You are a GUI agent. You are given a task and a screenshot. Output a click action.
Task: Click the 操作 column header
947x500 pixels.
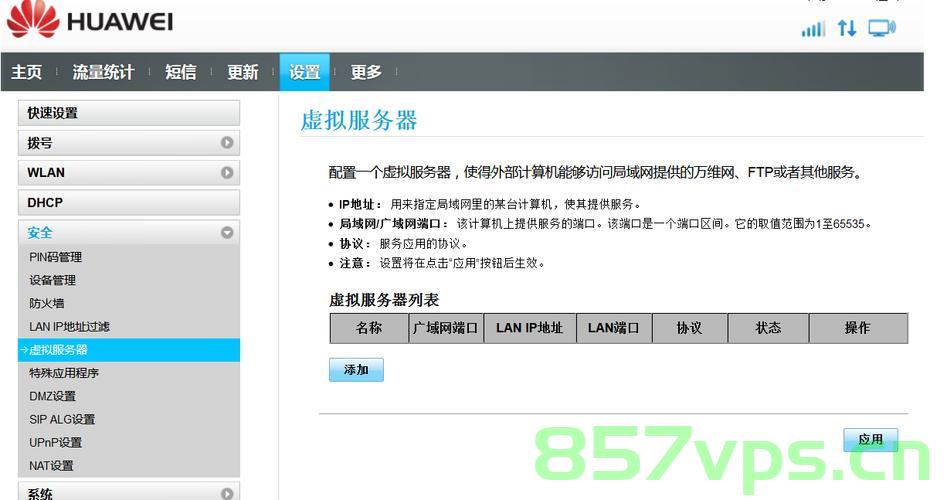click(858, 328)
